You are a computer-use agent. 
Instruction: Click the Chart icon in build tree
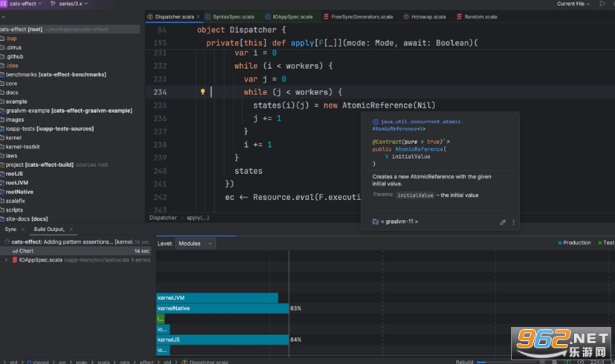(15, 251)
